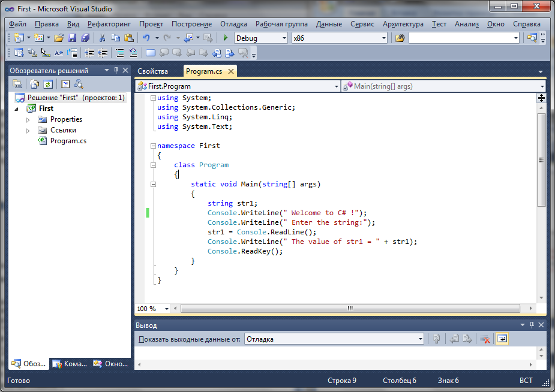Cut selection with the scissors icon
The image size is (555, 392).
pos(102,38)
